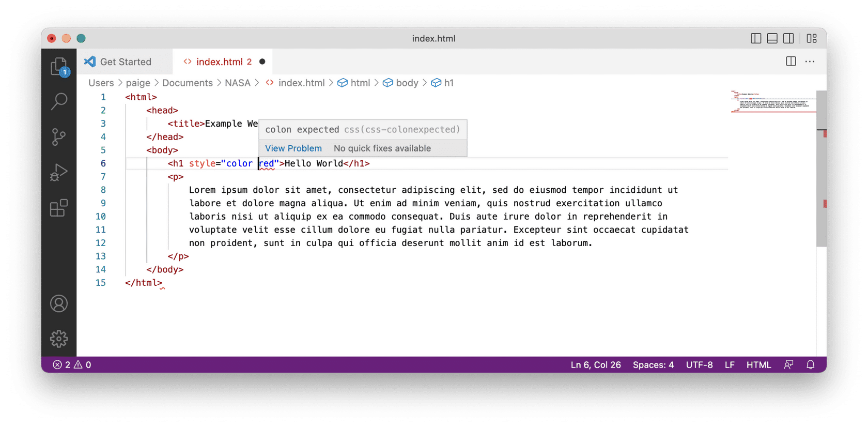Click line number 15 in gutter
Screen dimensions: 868x427
pyautogui.click(x=101, y=283)
